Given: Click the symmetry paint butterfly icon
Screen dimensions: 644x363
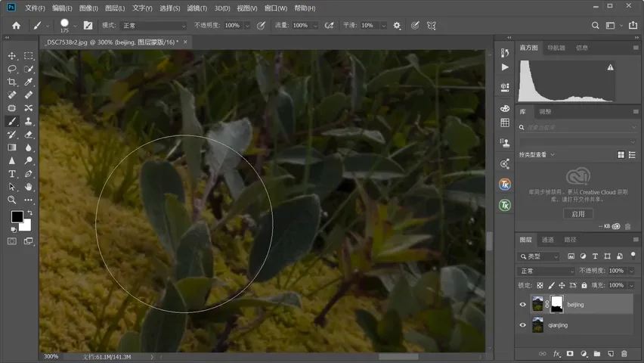Looking at the screenshot, I should pyautogui.click(x=432, y=26).
